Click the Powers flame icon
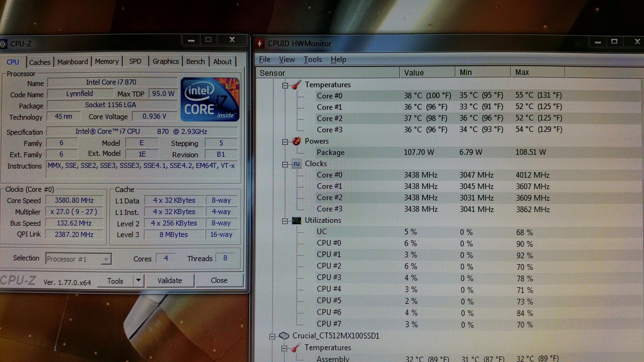The image size is (644, 362). (296, 141)
